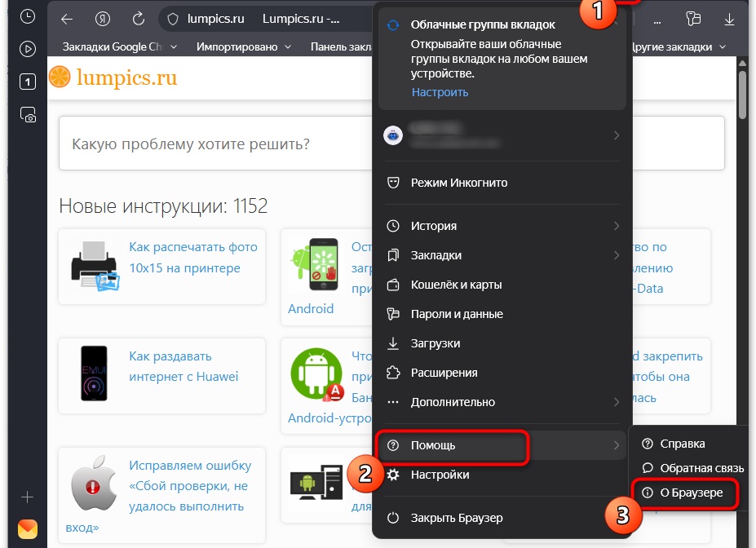Open Дополнительно menu entry

(x=502, y=402)
